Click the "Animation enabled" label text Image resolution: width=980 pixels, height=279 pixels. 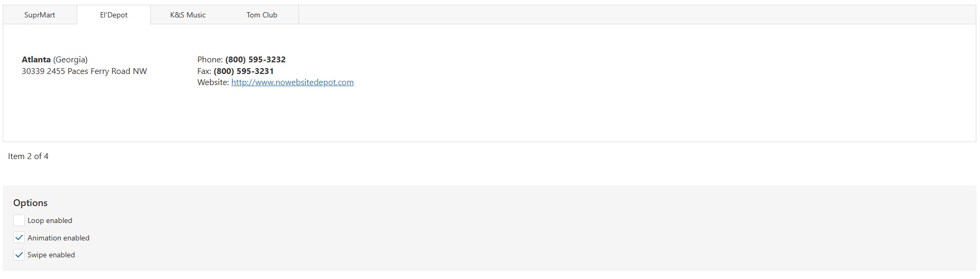[x=58, y=238]
